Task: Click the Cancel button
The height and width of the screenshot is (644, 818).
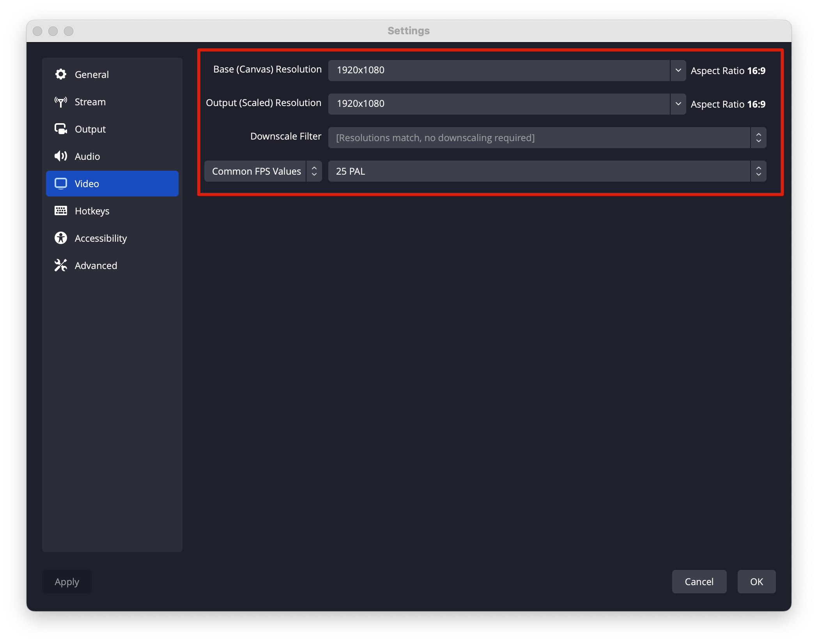Action: click(699, 582)
